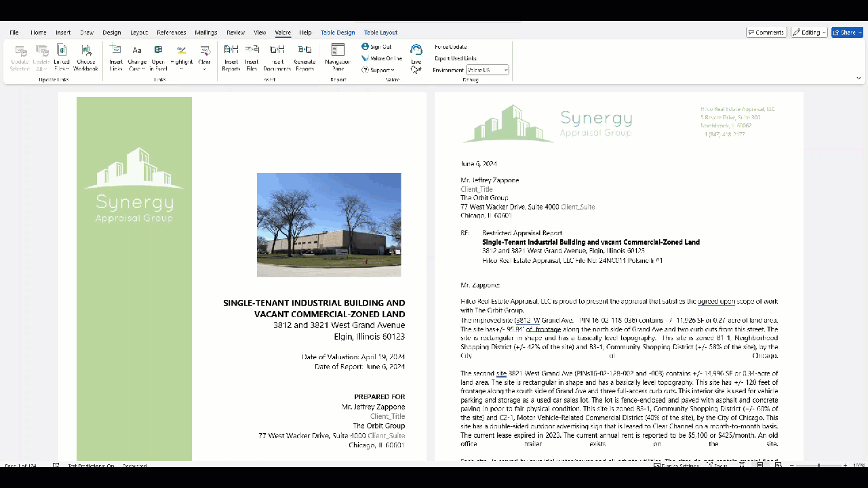Click the Choose Workbook icon
Viewport: 868px width, 488px height.
pos(86,52)
